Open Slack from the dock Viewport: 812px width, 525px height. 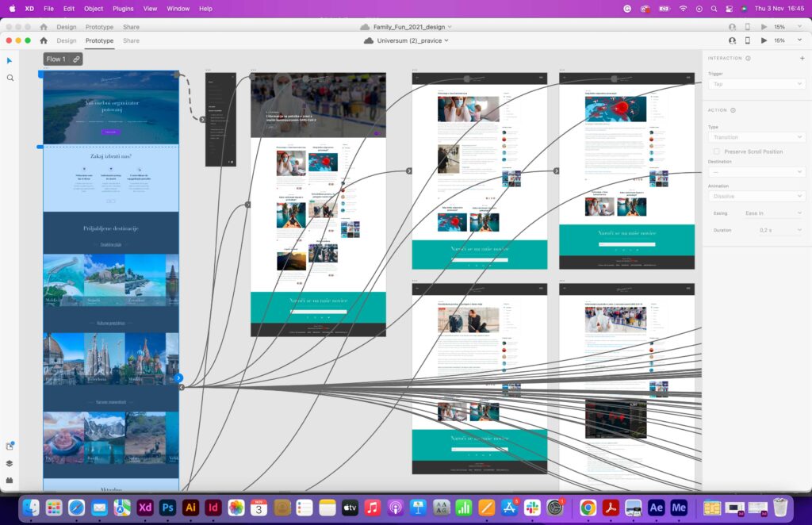[x=532, y=508]
